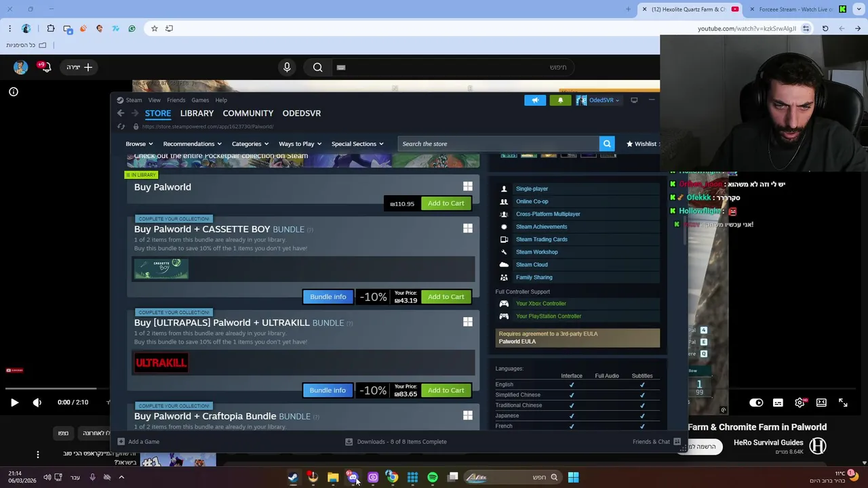Screen dimensions: 868x488
Task: Open Bundle info for ULTRAKILL bundle
Action: 328,390
